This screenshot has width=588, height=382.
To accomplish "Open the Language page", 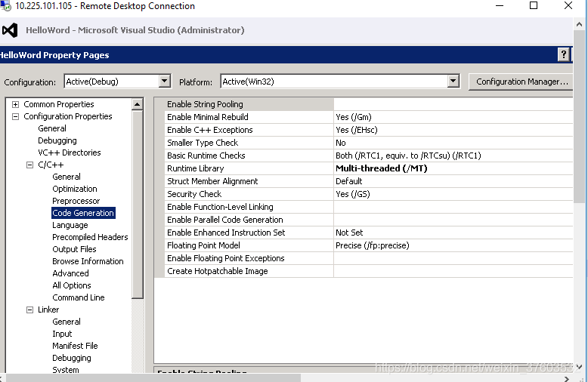I will (x=70, y=225).
